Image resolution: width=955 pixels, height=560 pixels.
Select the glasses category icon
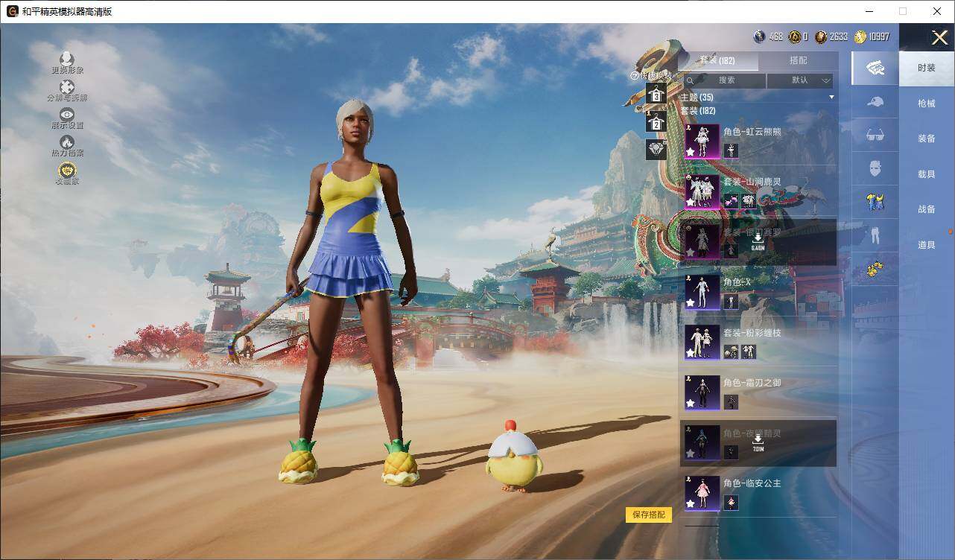pos(875,136)
